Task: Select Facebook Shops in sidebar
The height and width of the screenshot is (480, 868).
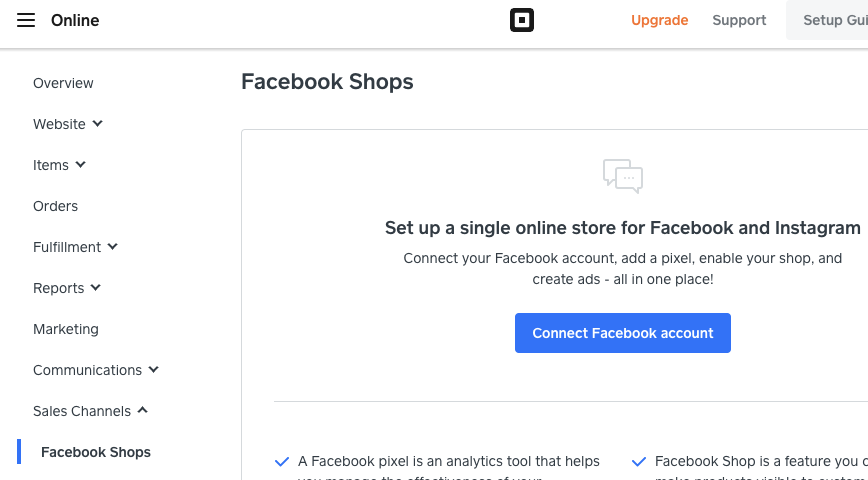Action: coord(96,452)
